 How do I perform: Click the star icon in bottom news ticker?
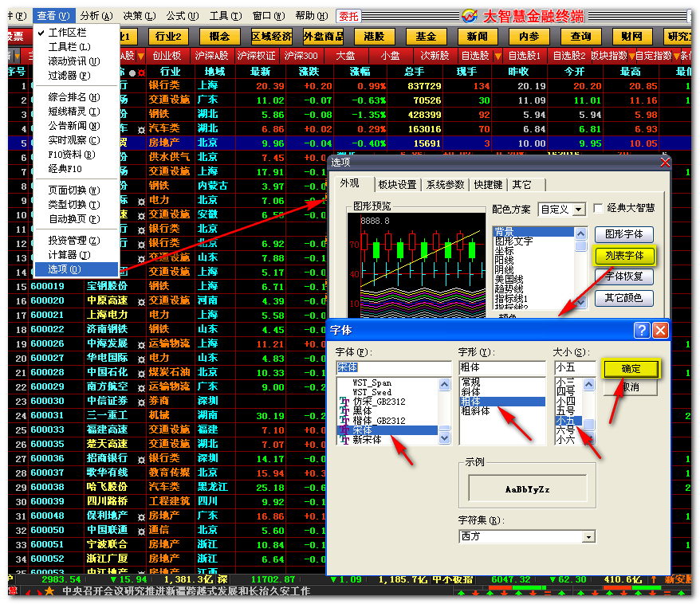pyautogui.click(x=49, y=591)
